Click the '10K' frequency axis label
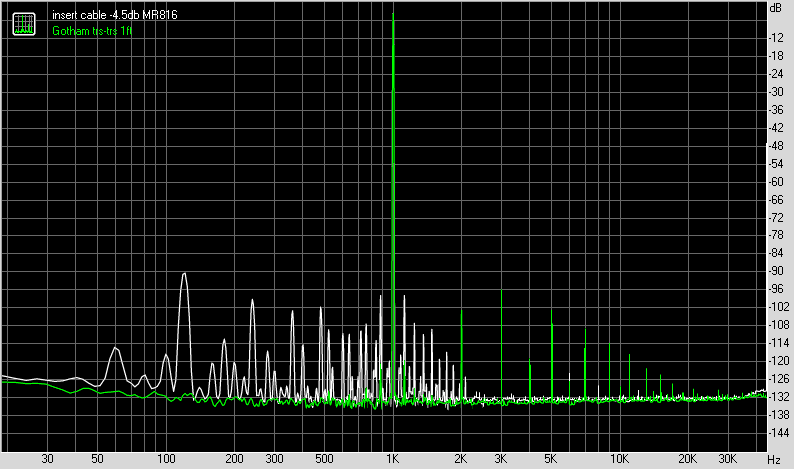Image resolution: width=794 pixels, height=469 pixels. pos(619,459)
